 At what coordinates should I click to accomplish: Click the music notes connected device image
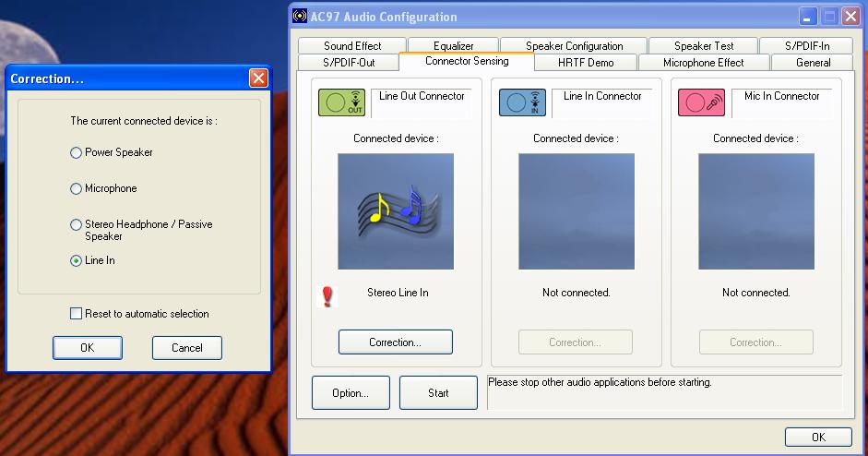click(x=396, y=211)
